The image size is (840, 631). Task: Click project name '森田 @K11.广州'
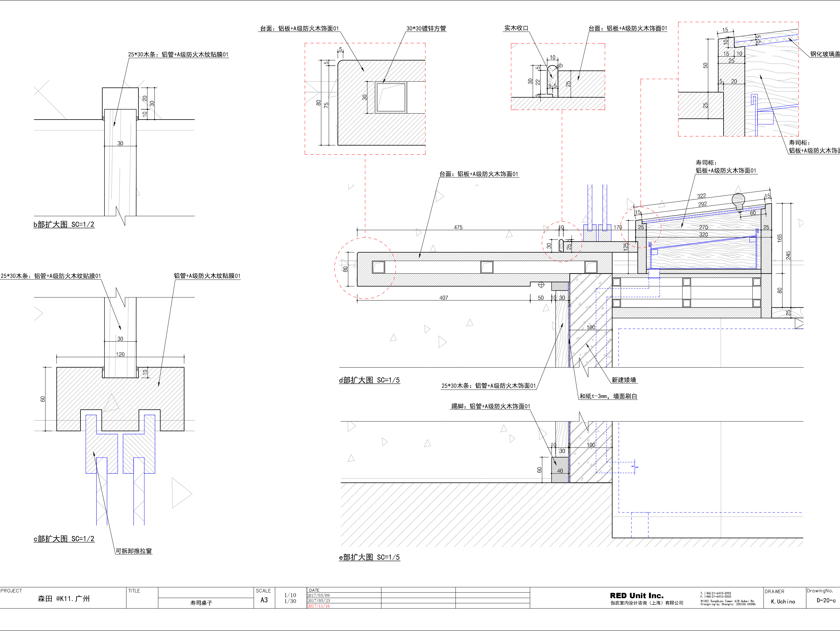coord(64,599)
